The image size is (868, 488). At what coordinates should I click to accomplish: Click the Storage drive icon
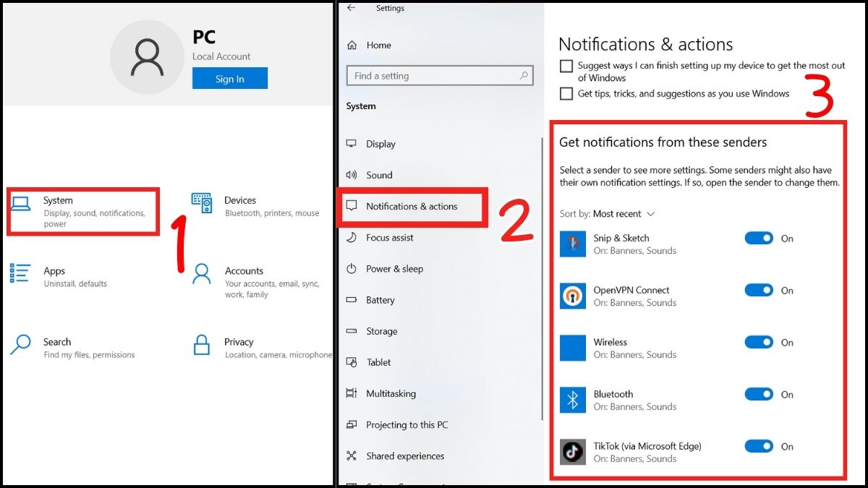click(352, 331)
